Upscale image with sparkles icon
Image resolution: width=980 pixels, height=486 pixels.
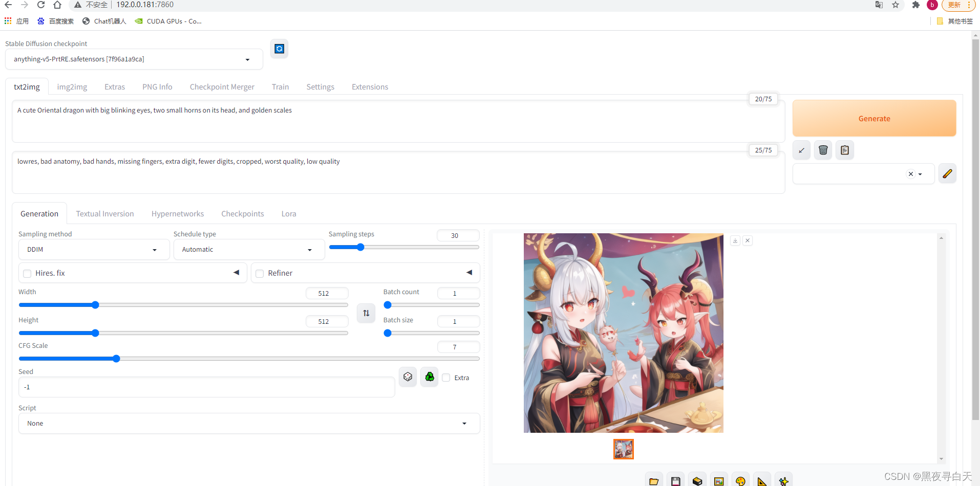point(783,480)
